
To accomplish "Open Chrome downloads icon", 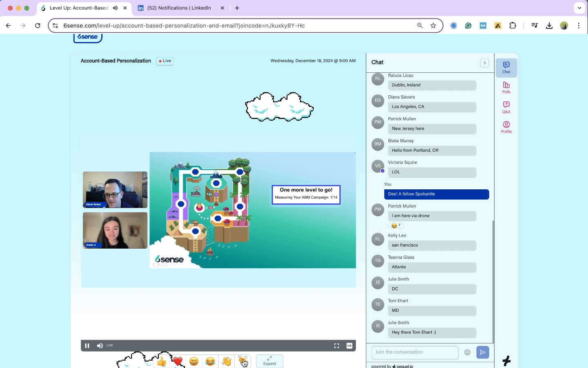I will (x=549, y=25).
